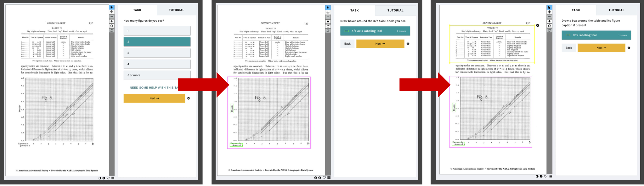The height and width of the screenshot is (186, 644).
Task: Select the pointer tool in the middle panel
Action: pyautogui.click(x=328, y=8)
